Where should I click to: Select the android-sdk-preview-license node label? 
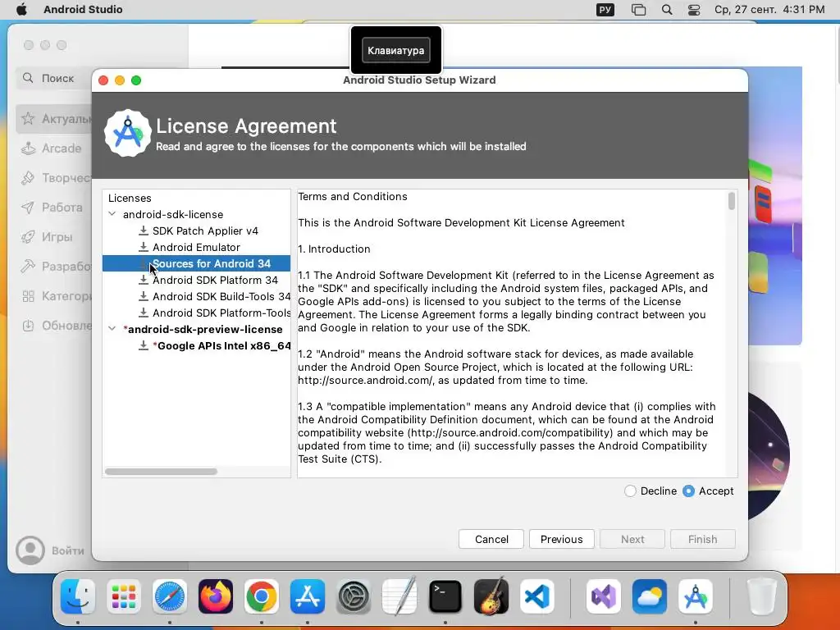[203, 329]
